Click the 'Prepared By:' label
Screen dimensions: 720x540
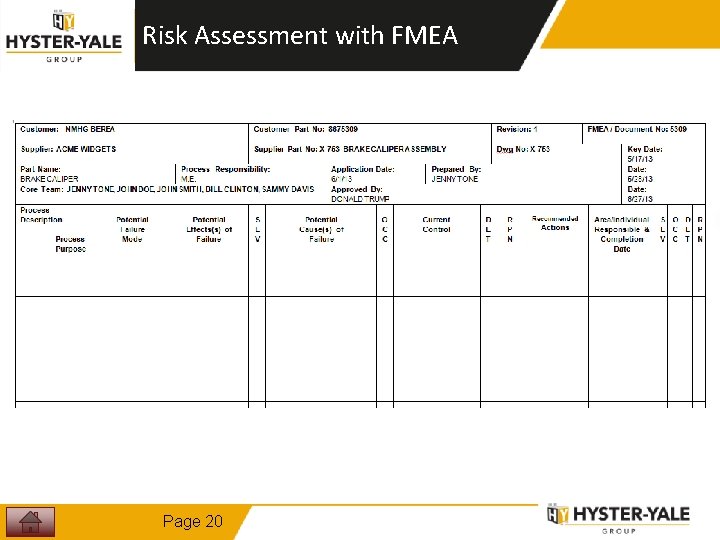[x=456, y=169]
